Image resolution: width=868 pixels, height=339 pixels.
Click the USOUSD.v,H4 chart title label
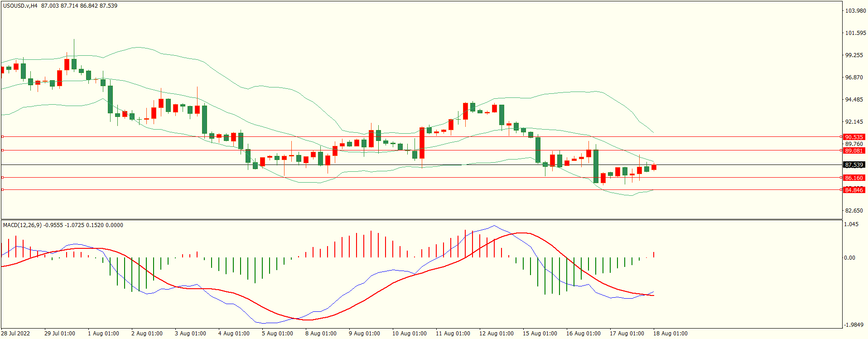(20, 6)
